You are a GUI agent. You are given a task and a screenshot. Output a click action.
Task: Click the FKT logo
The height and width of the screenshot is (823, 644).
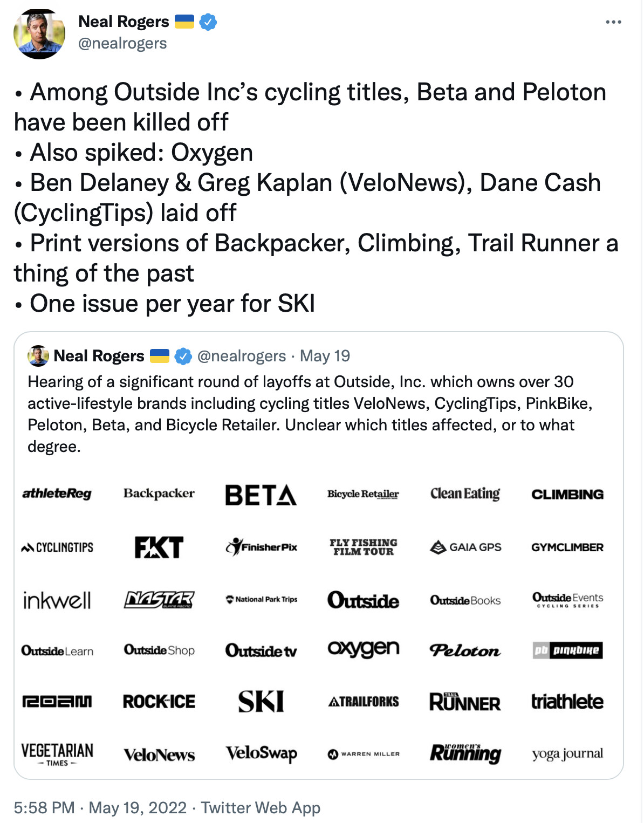[159, 547]
